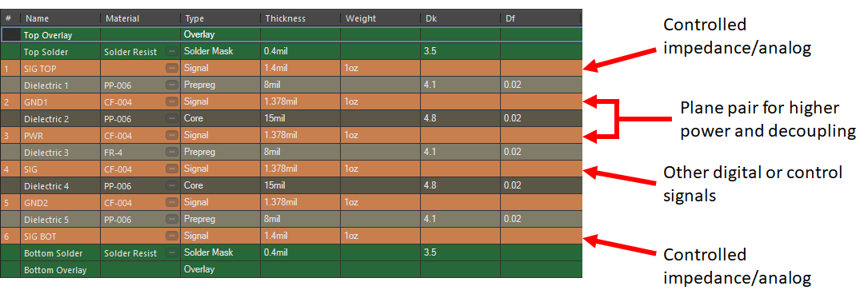Screen dimensions: 868x294
Task: Open Type cell Core for Dielectric 4
Action: coord(220,185)
